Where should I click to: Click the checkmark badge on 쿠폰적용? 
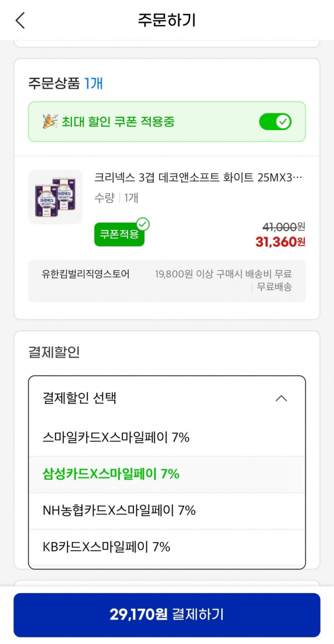(x=143, y=225)
